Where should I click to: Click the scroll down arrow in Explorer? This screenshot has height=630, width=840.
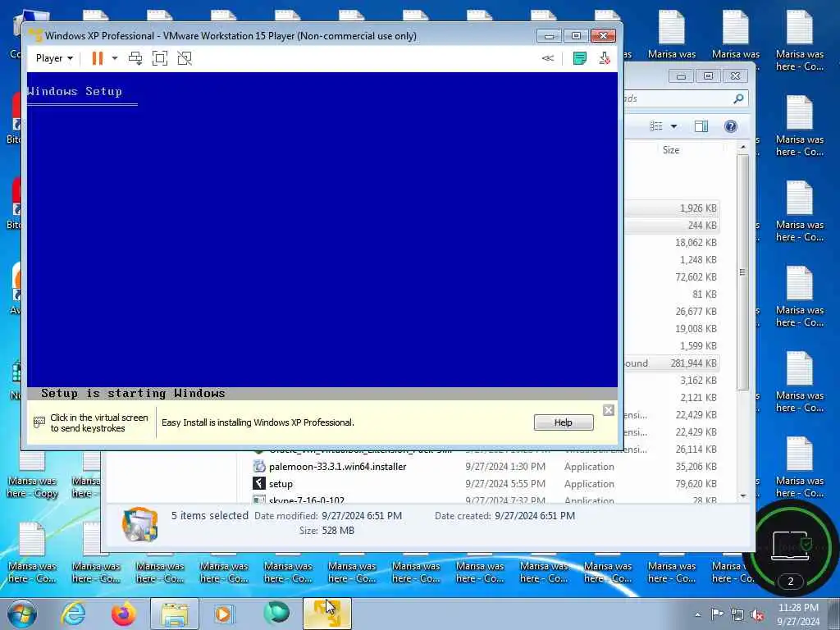click(x=742, y=495)
